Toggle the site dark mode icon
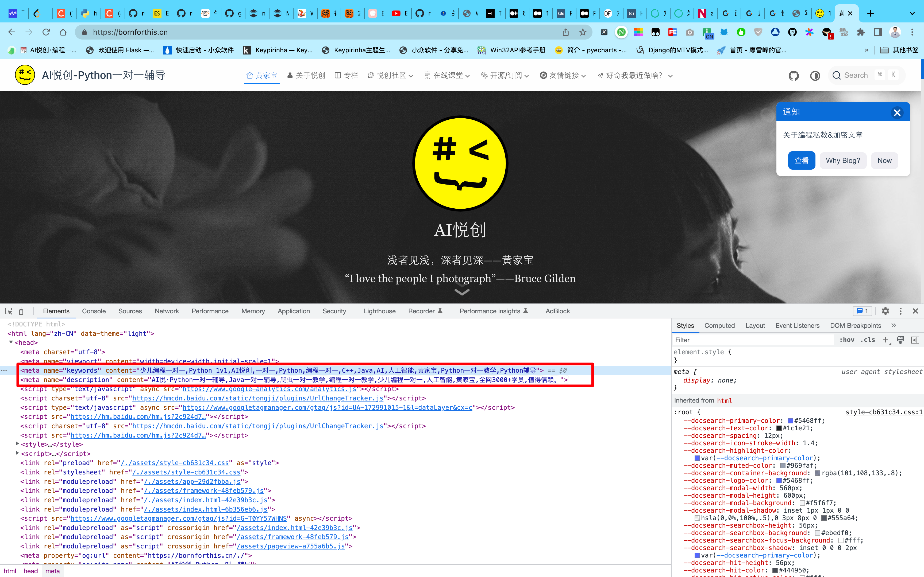This screenshot has height=577, width=924. 815,76
